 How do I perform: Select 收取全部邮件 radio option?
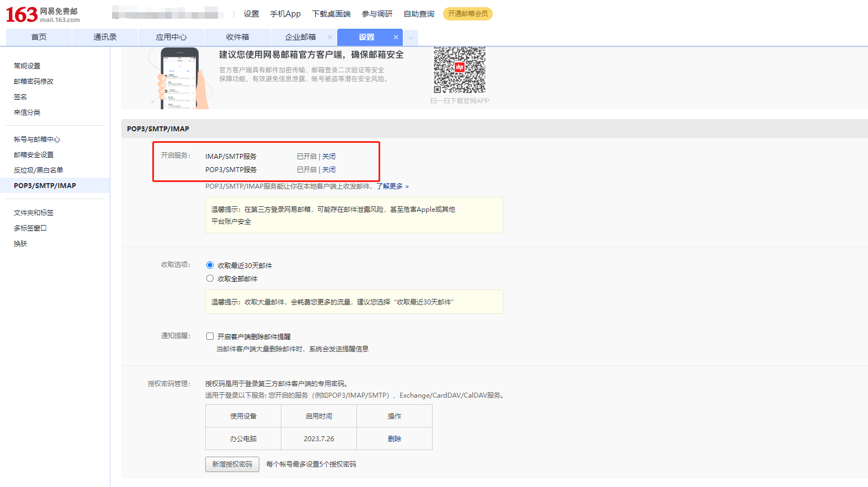coord(210,279)
